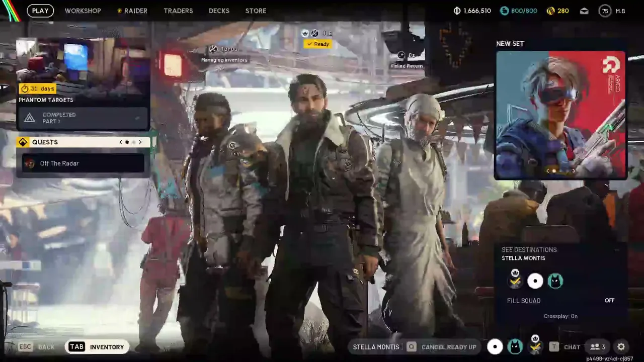Go to the next quest with right arrow

(x=140, y=142)
